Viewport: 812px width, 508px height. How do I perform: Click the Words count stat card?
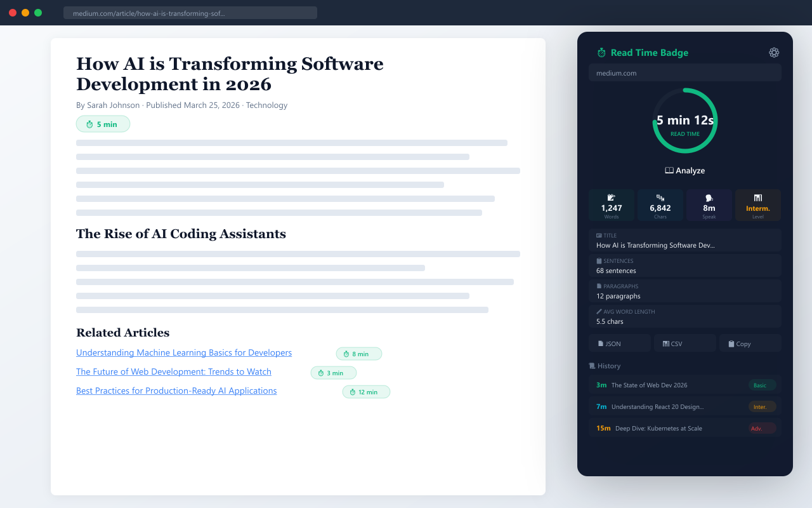612,205
